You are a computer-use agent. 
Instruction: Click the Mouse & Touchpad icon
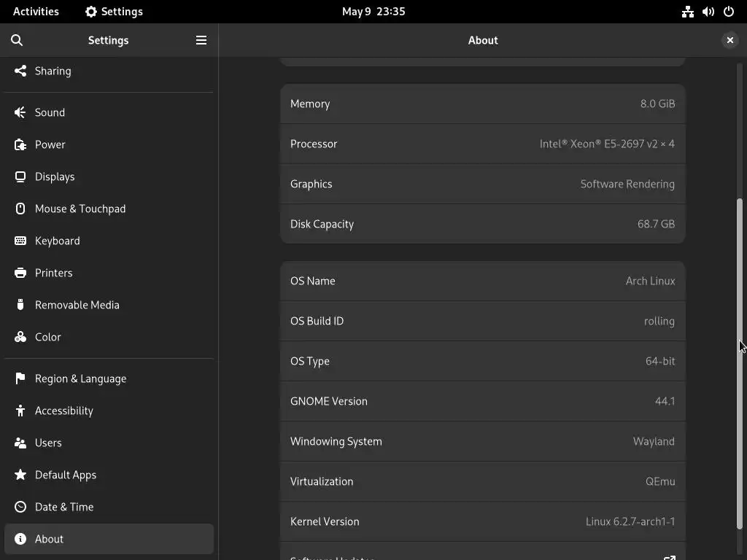click(20, 209)
